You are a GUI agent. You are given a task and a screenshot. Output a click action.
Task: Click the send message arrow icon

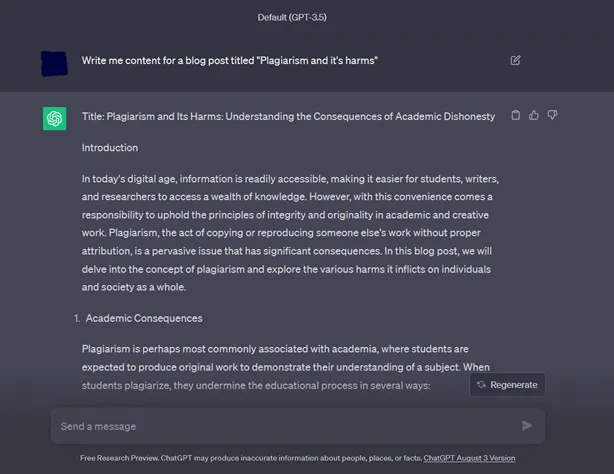(x=527, y=425)
